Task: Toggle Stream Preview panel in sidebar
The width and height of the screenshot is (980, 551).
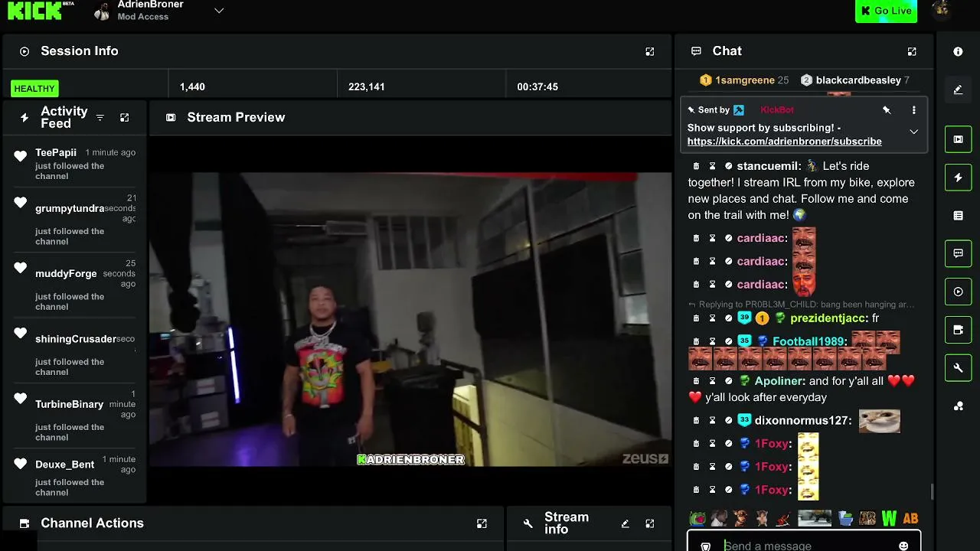Action: [958, 139]
